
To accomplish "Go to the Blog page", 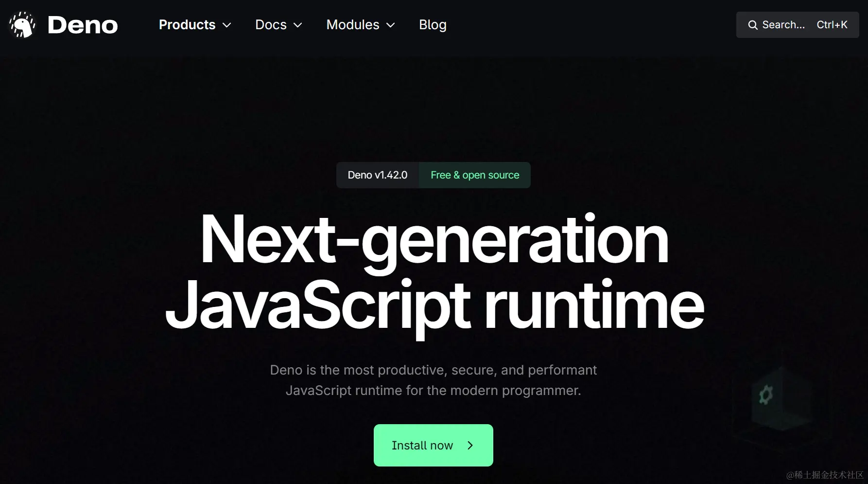I will [x=433, y=25].
